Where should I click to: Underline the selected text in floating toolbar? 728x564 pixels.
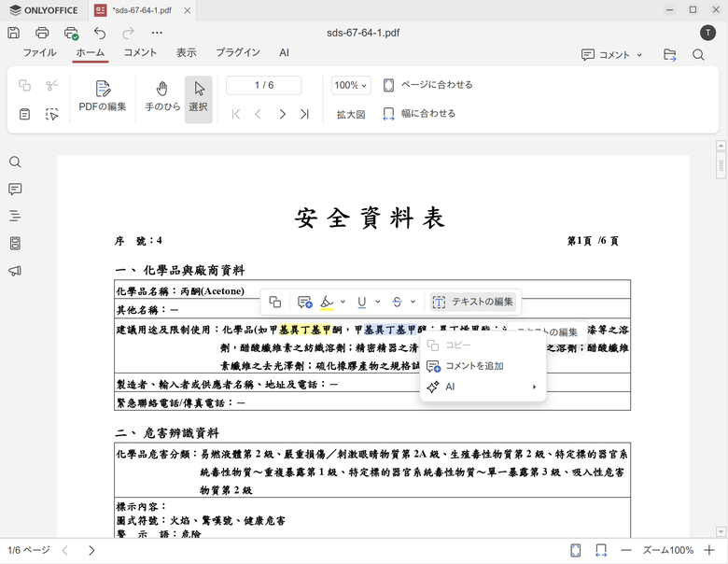coord(362,302)
